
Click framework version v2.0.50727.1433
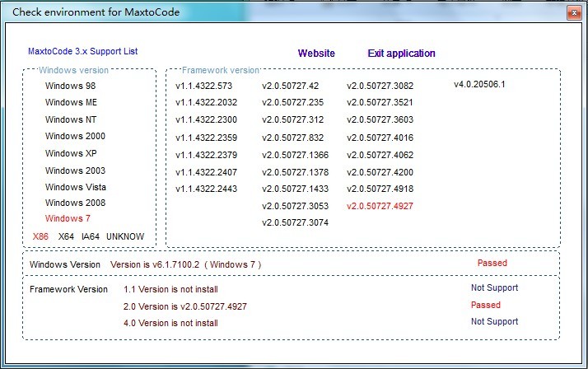point(295,189)
